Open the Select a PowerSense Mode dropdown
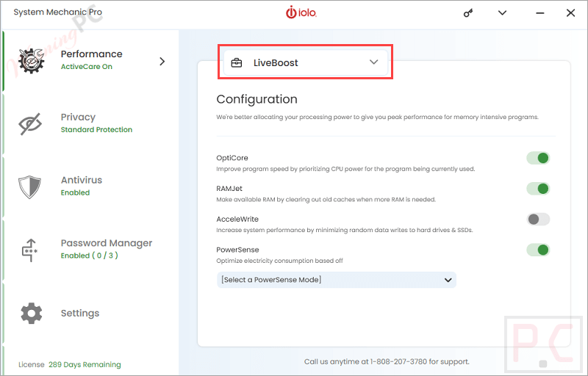Image resolution: width=588 pixels, height=376 pixels. coord(337,280)
